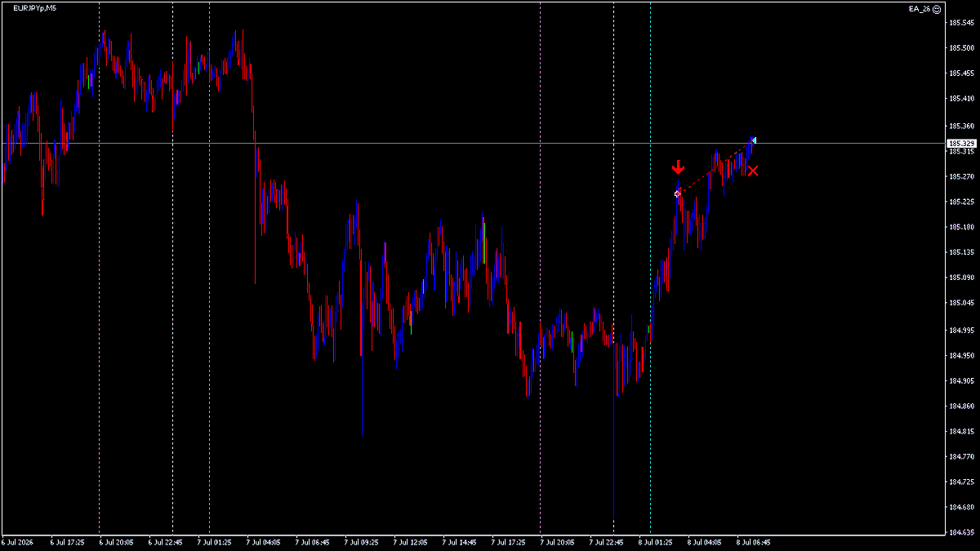This screenshot has height=551, width=980.
Task: Click the 184.815 price axis label
Action: point(961,432)
